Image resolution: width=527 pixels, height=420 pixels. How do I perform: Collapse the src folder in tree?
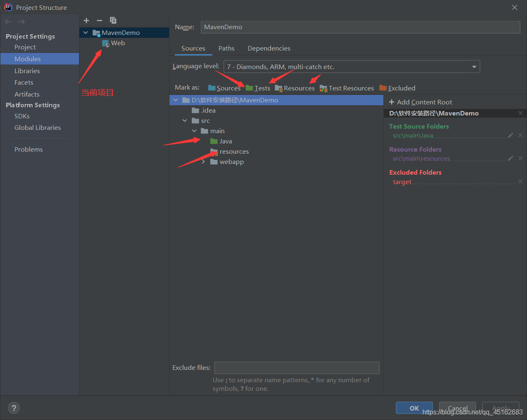pos(185,120)
